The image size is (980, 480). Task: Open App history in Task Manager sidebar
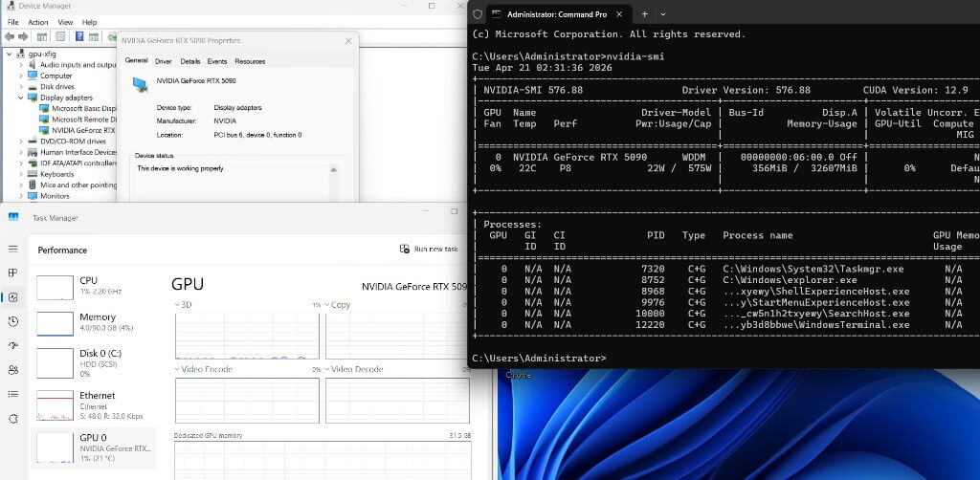13,321
